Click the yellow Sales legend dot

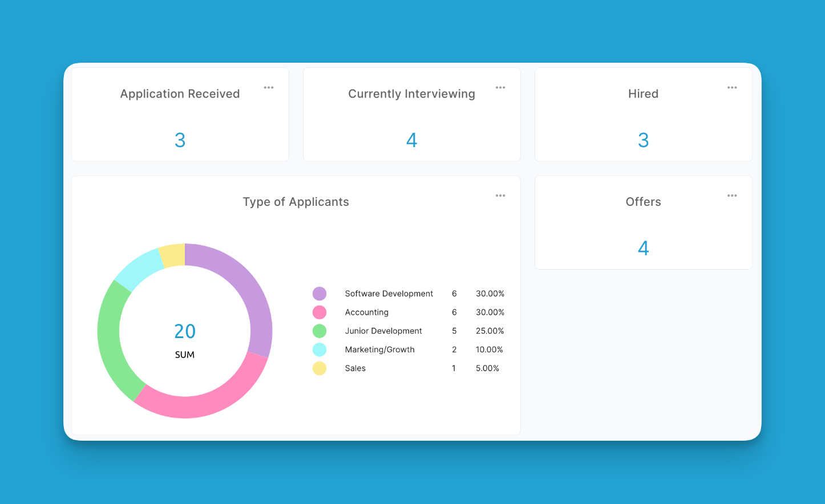320,368
